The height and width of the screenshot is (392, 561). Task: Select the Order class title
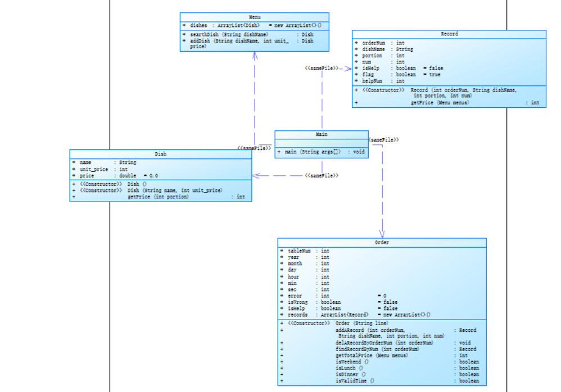tap(382, 242)
